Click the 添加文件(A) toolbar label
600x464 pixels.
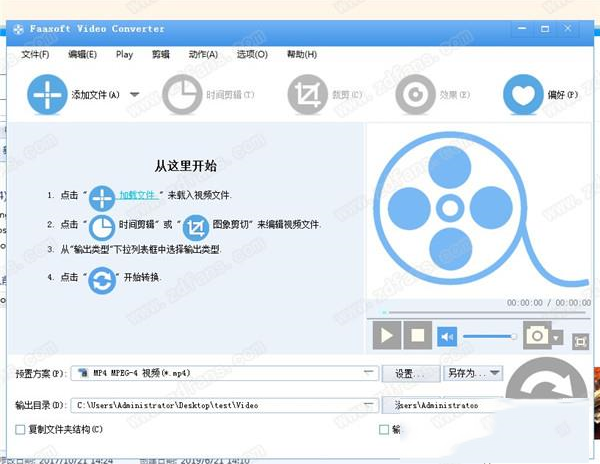pyautogui.click(x=95, y=94)
